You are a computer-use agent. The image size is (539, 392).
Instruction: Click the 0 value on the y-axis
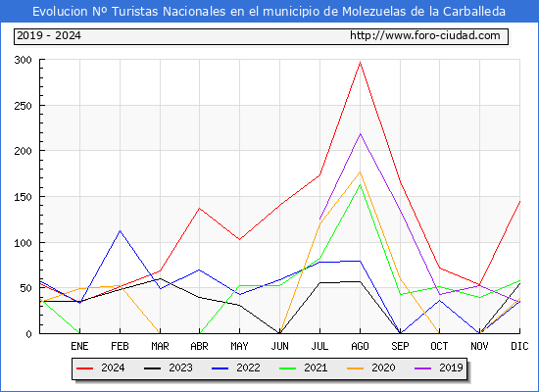pyautogui.click(x=28, y=334)
